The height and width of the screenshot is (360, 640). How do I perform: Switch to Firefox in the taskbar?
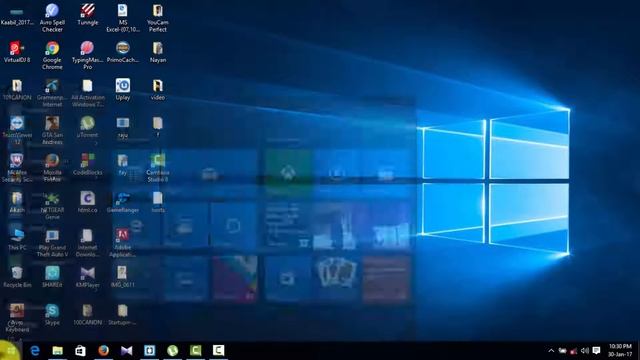point(103,351)
